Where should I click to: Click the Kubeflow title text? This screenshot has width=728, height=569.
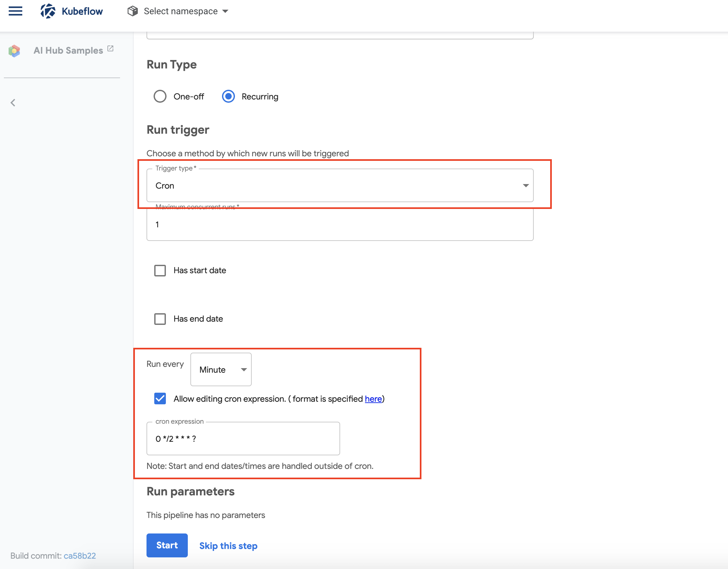82,11
